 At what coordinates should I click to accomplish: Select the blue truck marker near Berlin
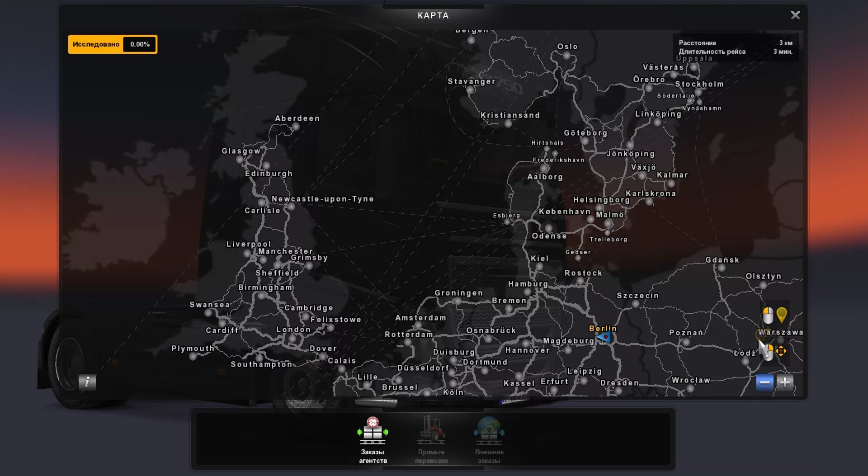[604, 337]
